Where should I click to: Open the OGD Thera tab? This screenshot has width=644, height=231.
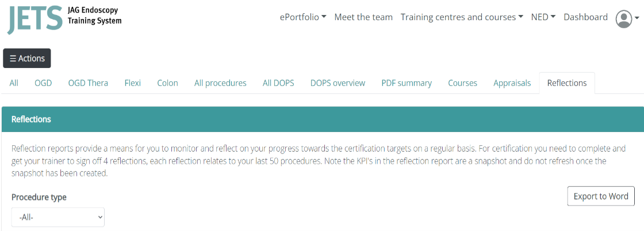[x=88, y=83]
